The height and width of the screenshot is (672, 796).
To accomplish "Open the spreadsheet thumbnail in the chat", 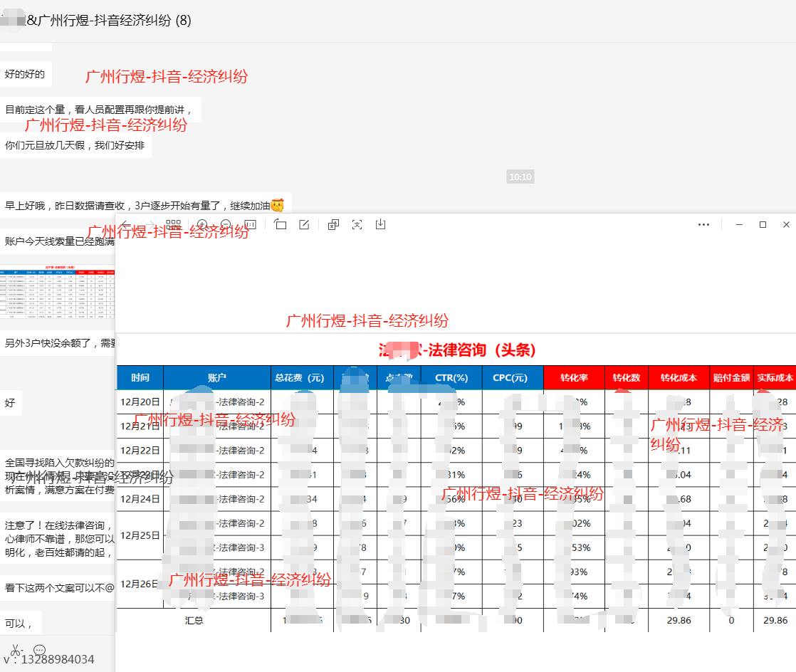I will [58, 291].
